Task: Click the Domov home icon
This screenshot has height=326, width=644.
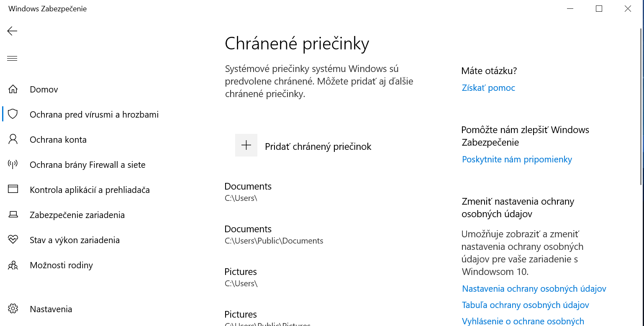Action: coord(13,90)
